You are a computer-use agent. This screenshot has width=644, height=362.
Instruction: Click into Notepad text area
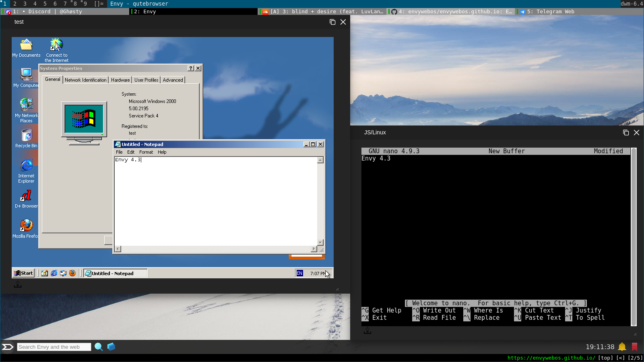point(216,201)
